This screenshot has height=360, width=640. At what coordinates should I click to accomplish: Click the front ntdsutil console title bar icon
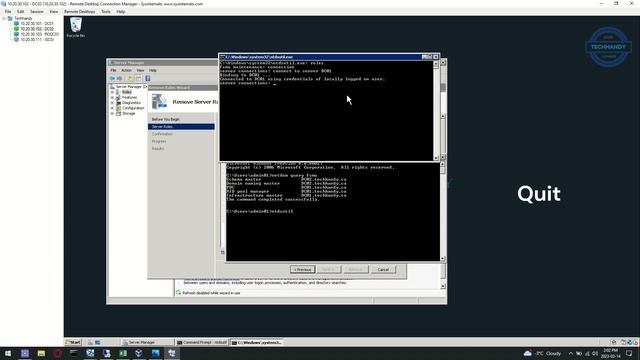click(222, 57)
